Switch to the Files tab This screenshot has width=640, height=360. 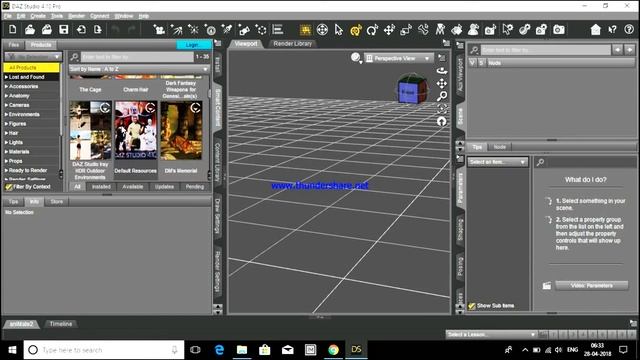pyautogui.click(x=14, y=45)
